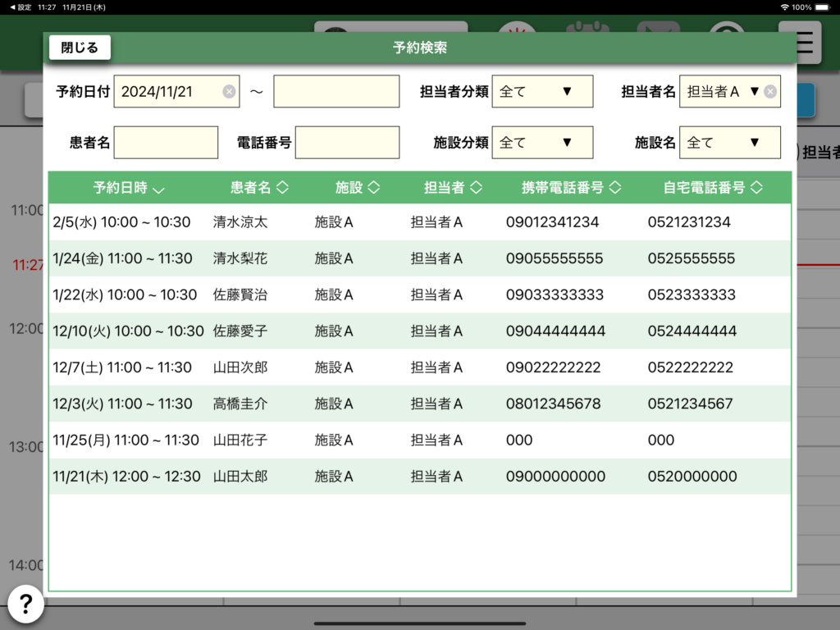
Task: Expand the 担当者分類 dropdown
Action: tap(541, 92)
